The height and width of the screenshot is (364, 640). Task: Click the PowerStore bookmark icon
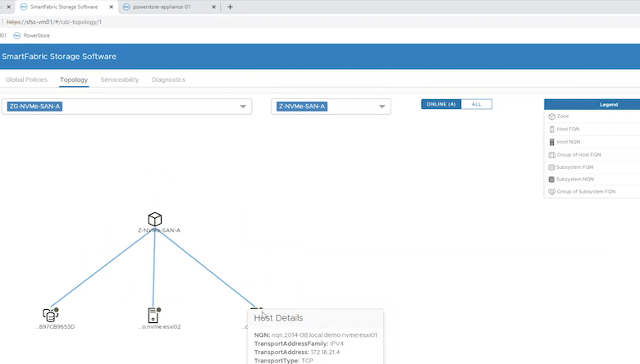[x=16, y=35]
